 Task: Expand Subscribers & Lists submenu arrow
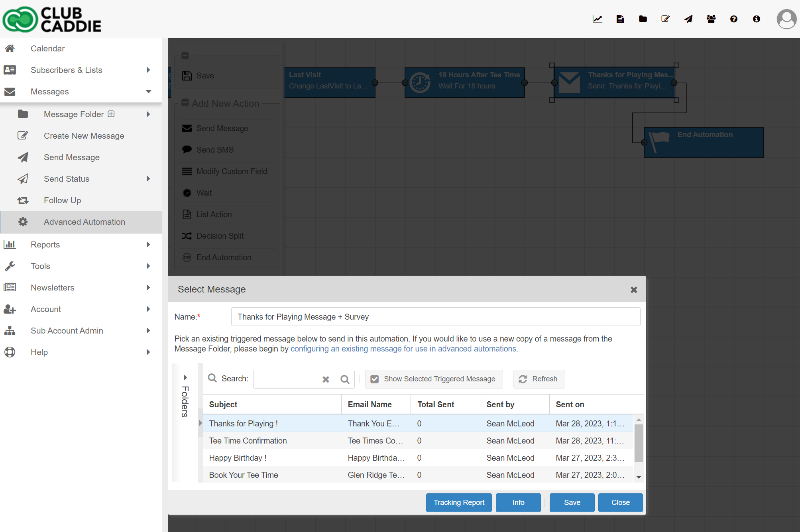[148, 70]
